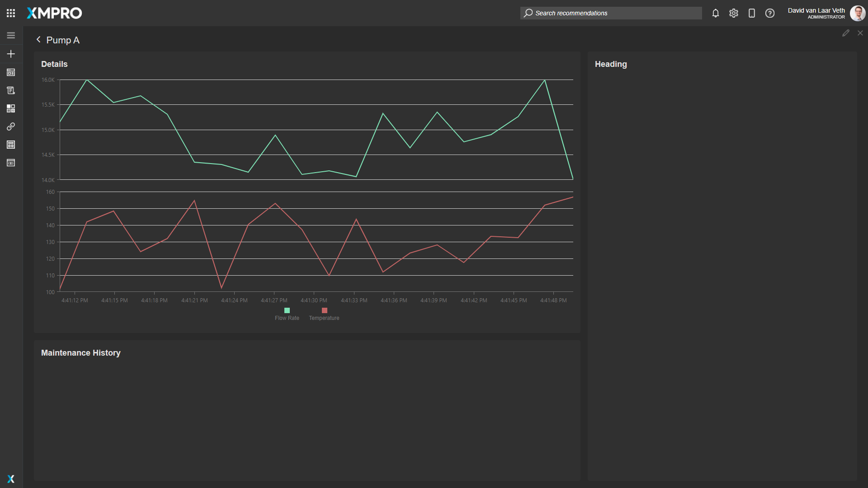868x488 pixels.
Task: Click the plus icon in the sidebar
Action: click(11, 54)
